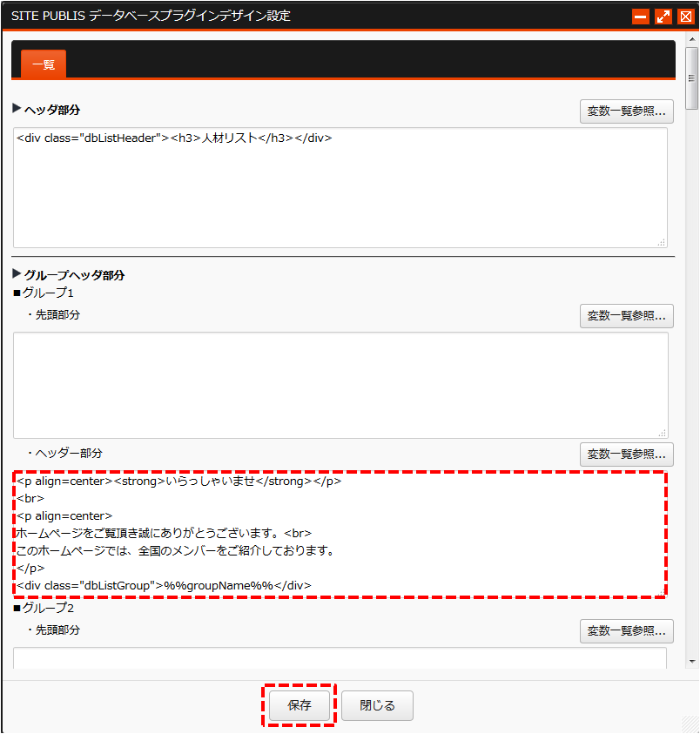Click the ・先頭部分 label under グループ1
Image resolution: width=700 pixels, height=734 pixels.
click(x=52, y=315)
